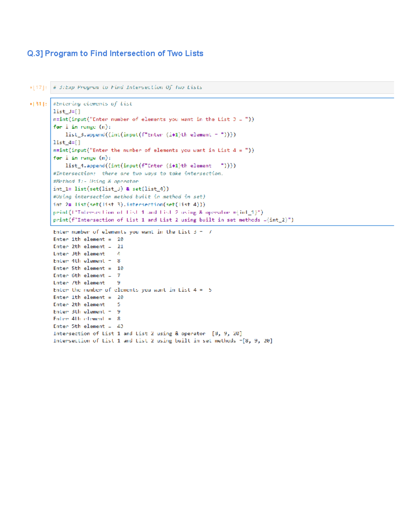Click the '#Method 1:- Using & operator' comment
411x532 pixels.
point(96,181)
